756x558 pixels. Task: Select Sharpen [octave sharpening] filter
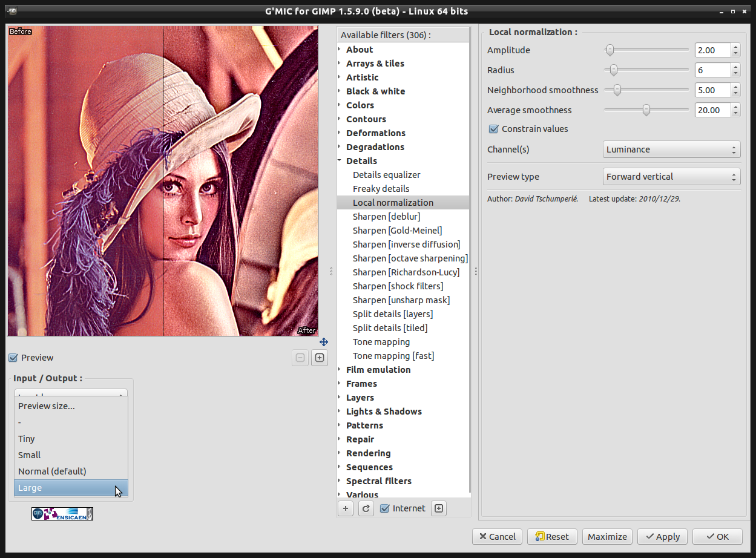click(403, 258)
